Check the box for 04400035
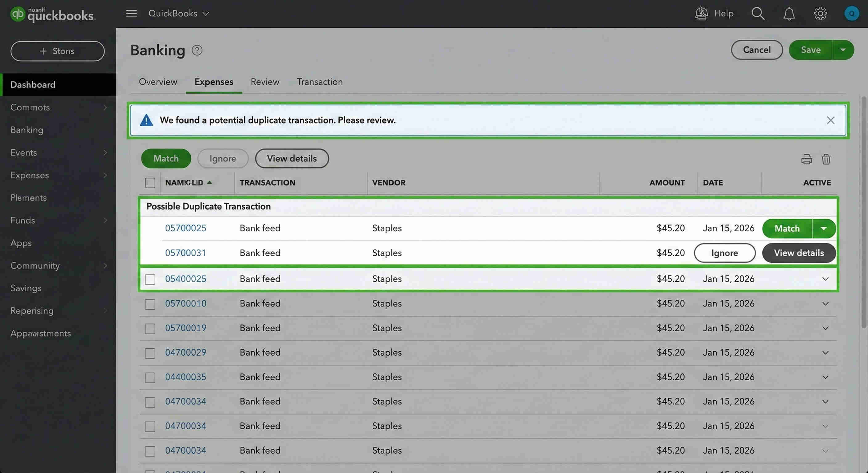The image size is (868, 473). point(150,378)
